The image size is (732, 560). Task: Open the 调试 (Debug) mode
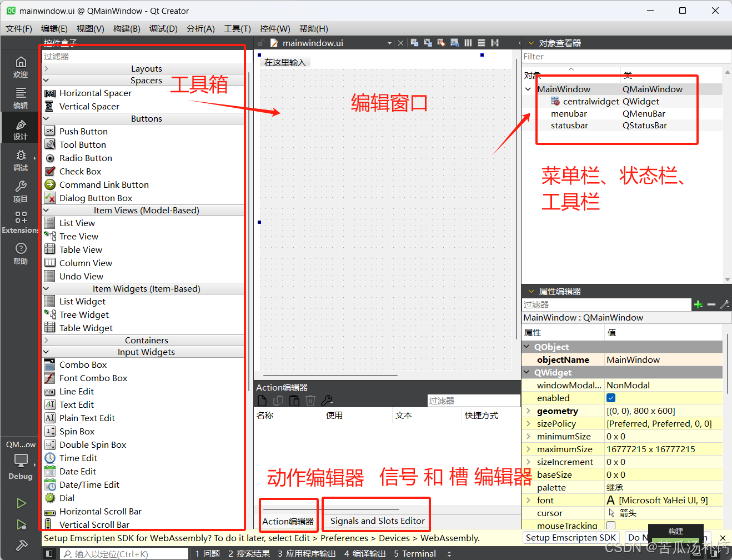(x=21, y=160)
